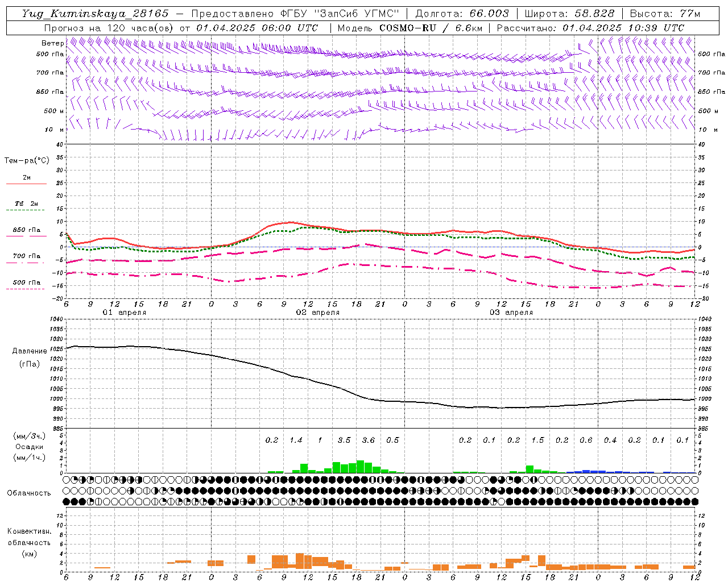The image size is (728, 582).
Task: Select the 0.5 precipitation total
Action: tap(392, 440)
